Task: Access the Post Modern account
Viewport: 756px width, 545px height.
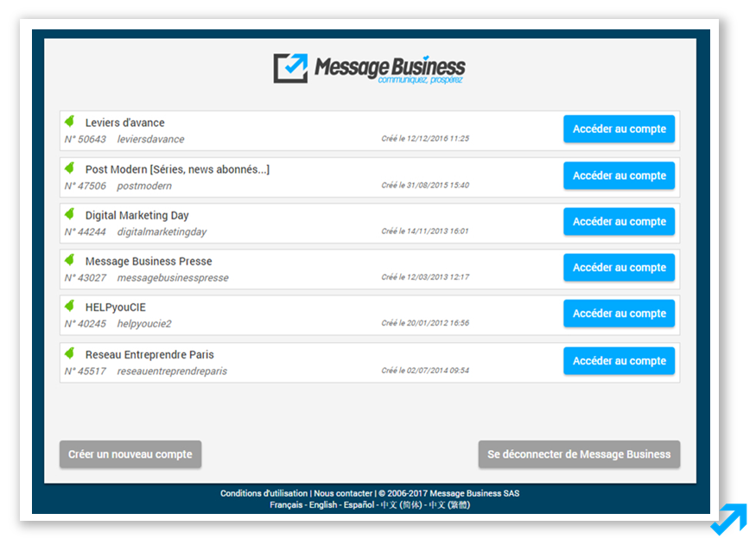Action: click(x=619, y=175)
